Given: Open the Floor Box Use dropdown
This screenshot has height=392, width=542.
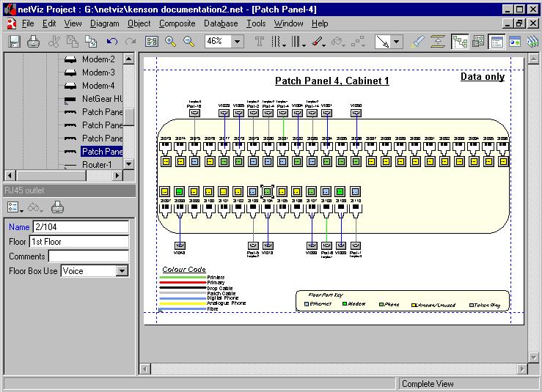Looking at the screenshot, I should pyautogui.click(x=122, y=271).
